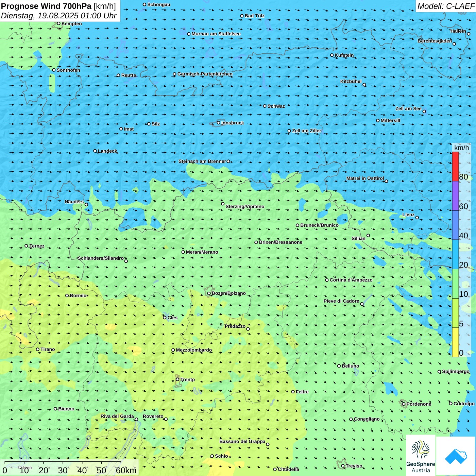Click the purple 60 km/h legend color

pyautogui.click(x=455, y=196)
